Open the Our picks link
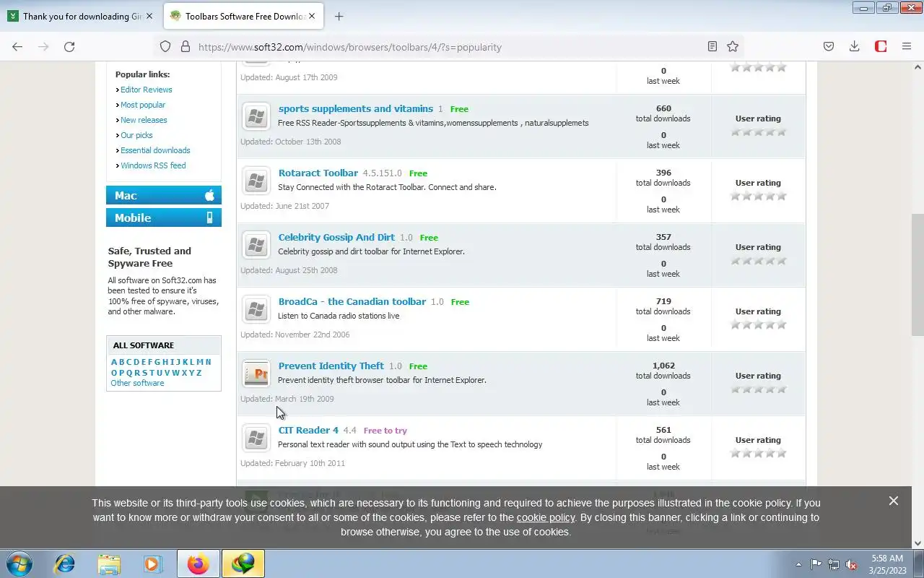This screenshot has width=924, height=578. 136,135
